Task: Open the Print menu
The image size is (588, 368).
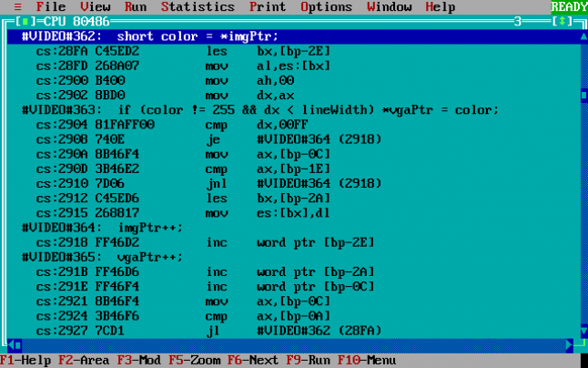Action: click(x=268, y=6)
